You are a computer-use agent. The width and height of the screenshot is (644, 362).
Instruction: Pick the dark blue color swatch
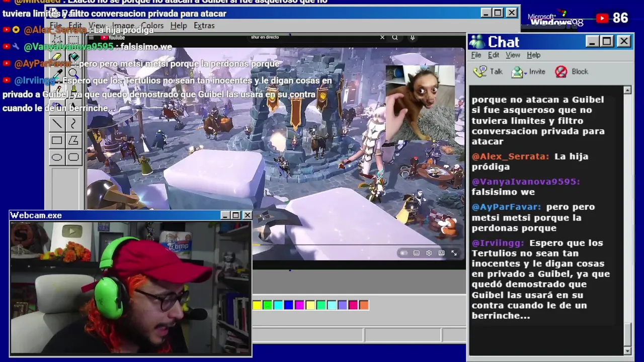(x=289, y=305)
